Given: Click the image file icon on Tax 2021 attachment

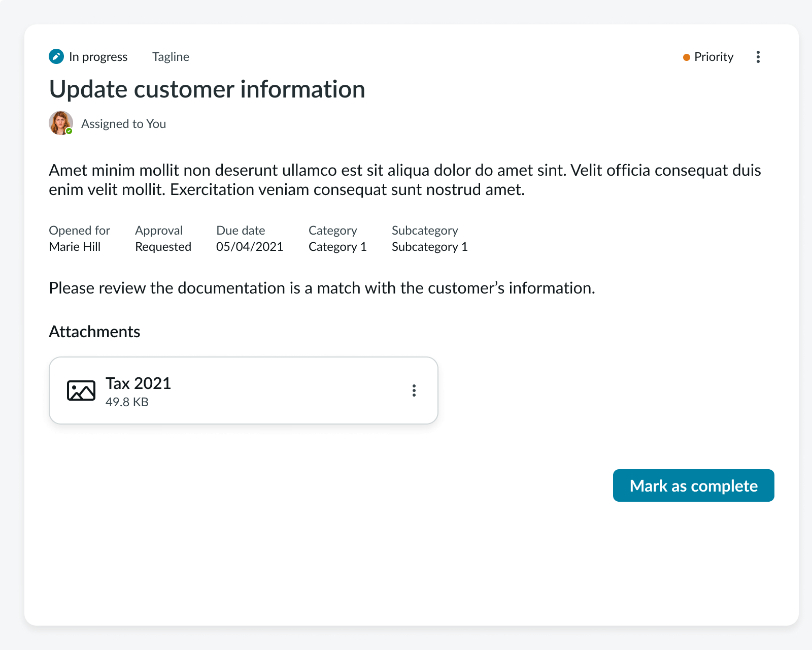Looking at the screenshot, I should pyautogui.click(x=81, y=391).
